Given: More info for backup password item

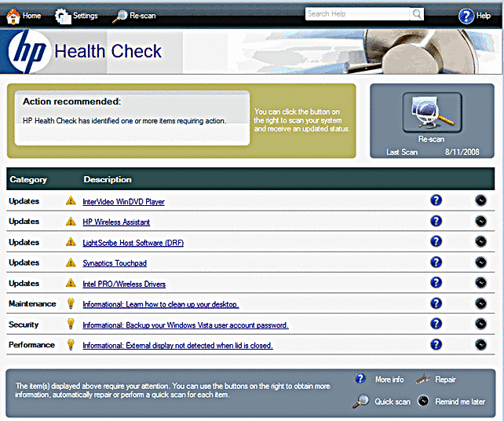Looking at the screenshot, I should [x=436, y=324].
